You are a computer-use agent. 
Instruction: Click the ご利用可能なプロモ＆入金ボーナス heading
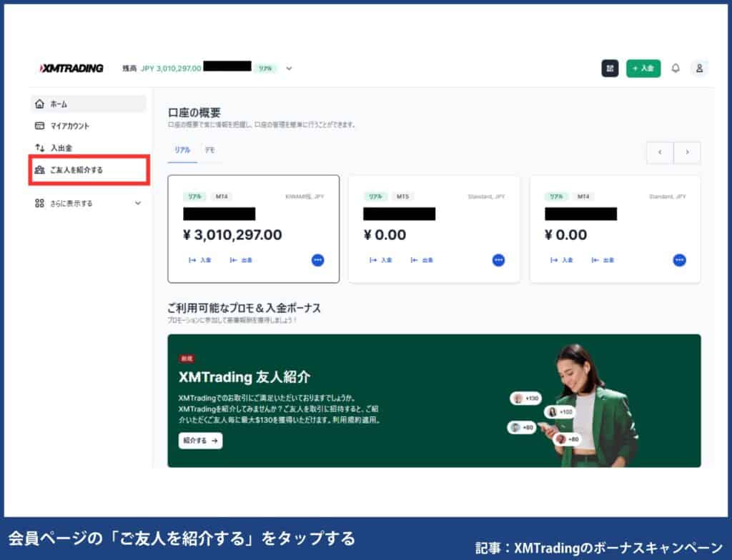[244, 308]
